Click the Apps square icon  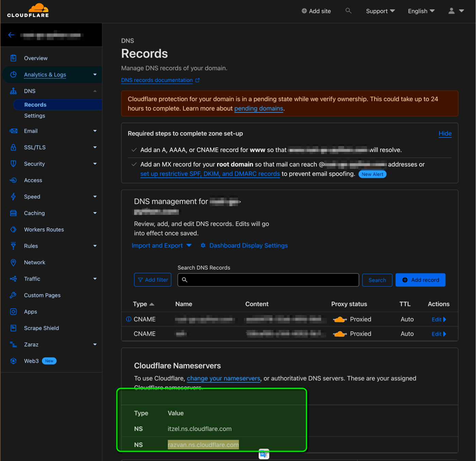tap(13, 312)
